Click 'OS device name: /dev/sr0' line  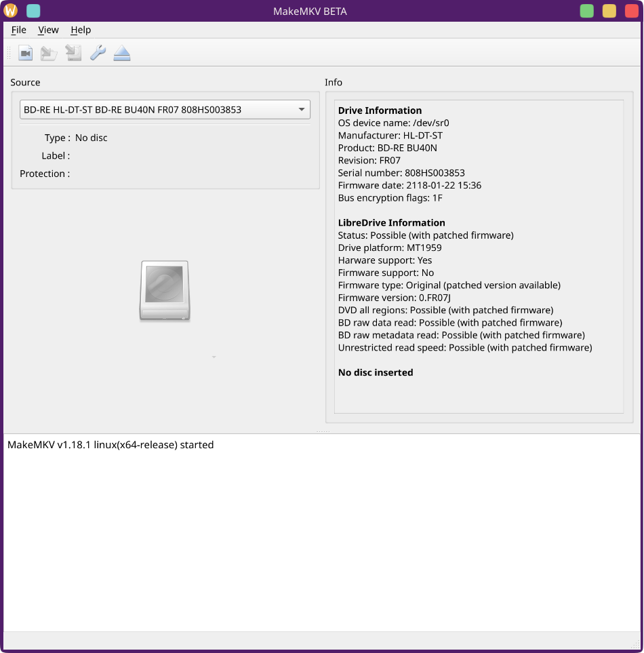tap(393, 123)
